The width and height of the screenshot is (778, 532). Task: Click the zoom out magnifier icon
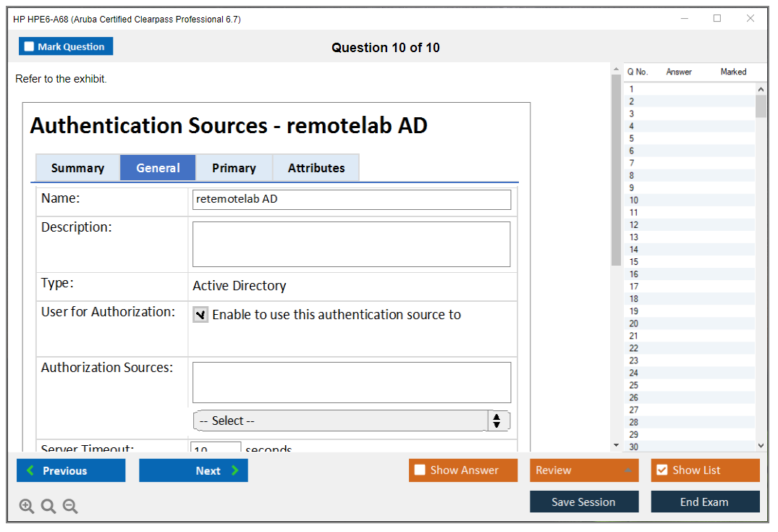pyautogui.click(x=70, y=507)
